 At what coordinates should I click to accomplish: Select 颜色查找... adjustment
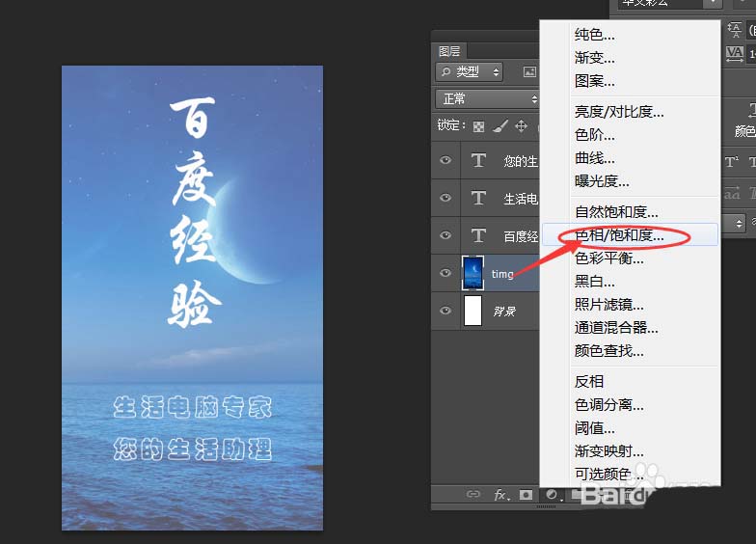coord(609,351)
